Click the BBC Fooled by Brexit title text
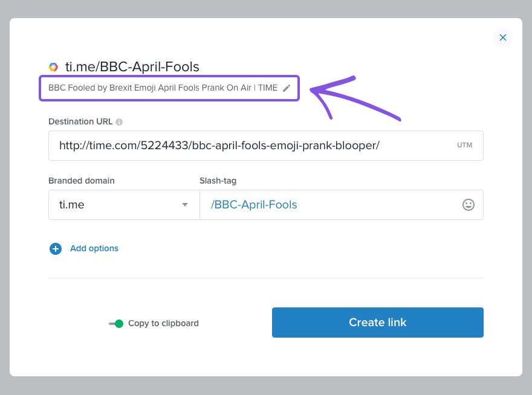 [163, 88]
